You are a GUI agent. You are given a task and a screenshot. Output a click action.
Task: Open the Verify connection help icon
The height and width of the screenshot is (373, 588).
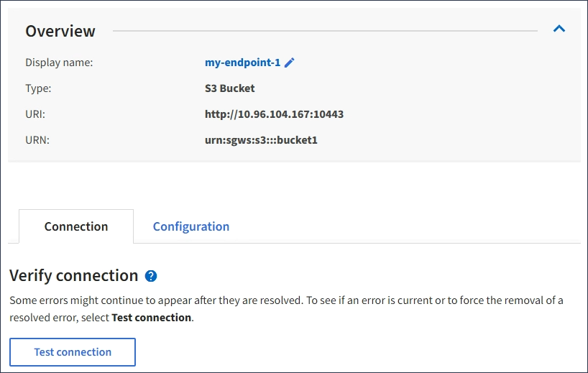point(151,276)
